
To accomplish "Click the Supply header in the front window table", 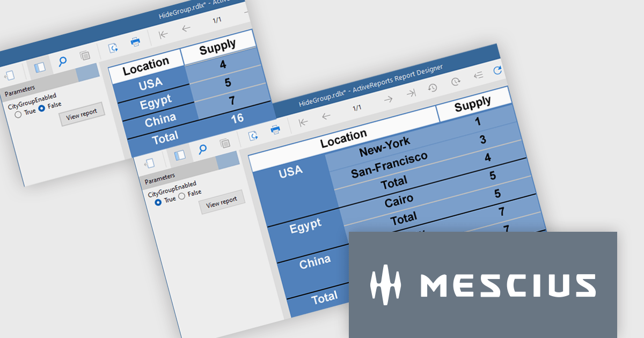I will 472,103.
